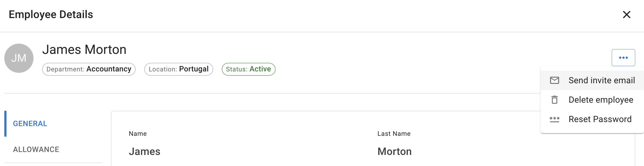The height and width of the screenshot is (166, 644).
Task: Click the envelope icon for invite email
Action: (555, 80)
